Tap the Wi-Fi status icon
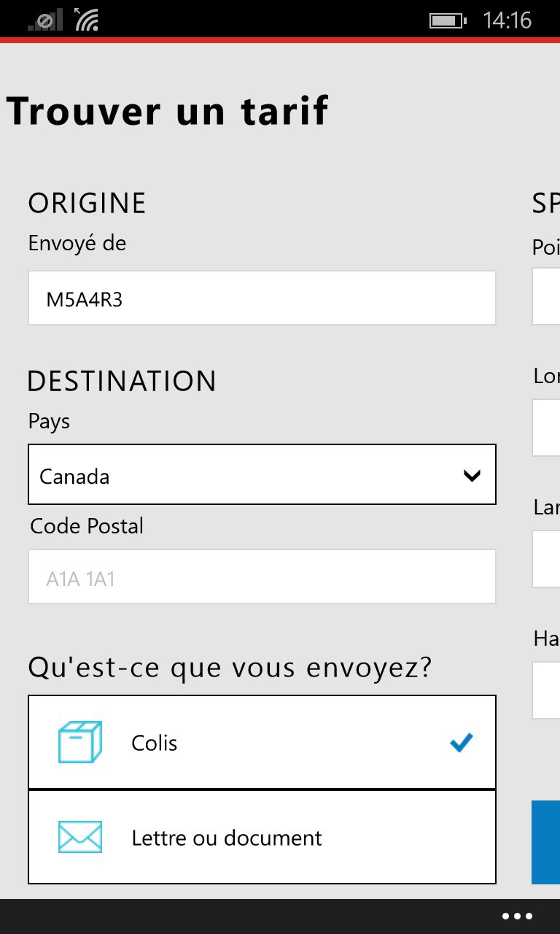 [87, 20]
